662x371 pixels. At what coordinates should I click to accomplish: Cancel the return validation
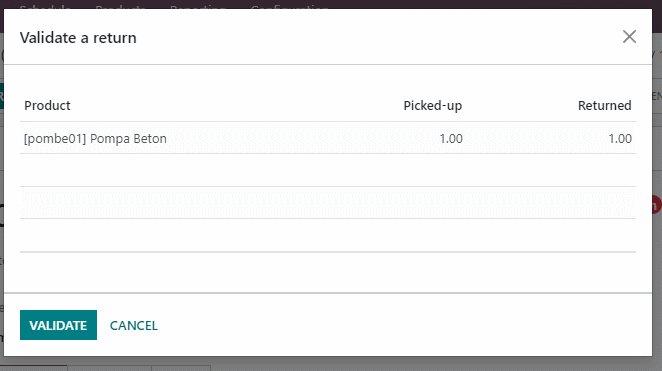(133, 325)
